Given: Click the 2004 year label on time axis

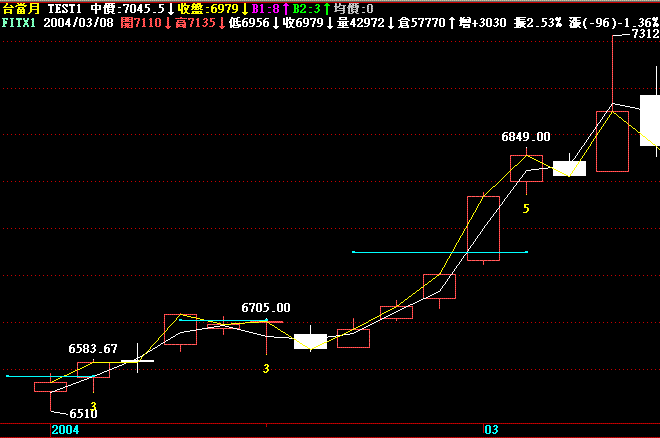Looking at the screenshot, I should tap(65, 429).
